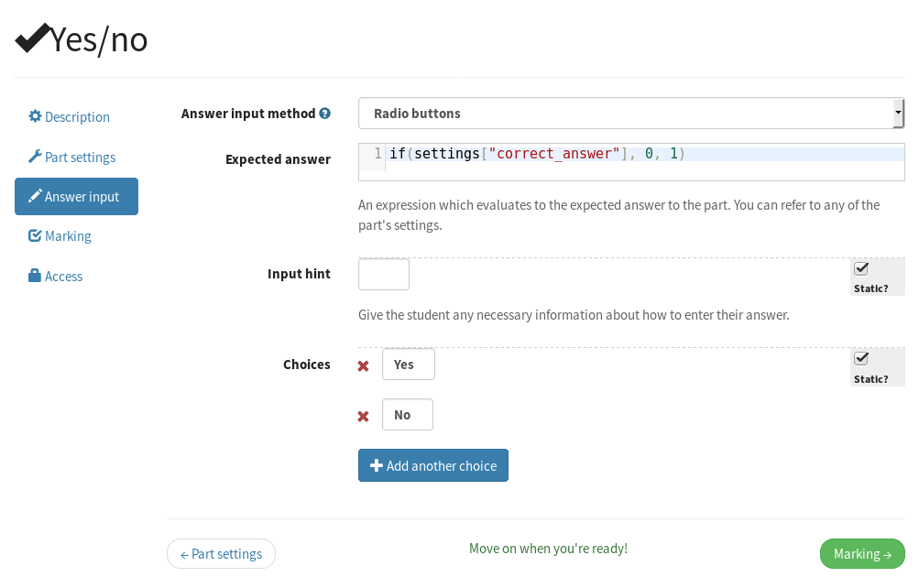
Task: Click the Yes choice text field
Action: [408, 365]
